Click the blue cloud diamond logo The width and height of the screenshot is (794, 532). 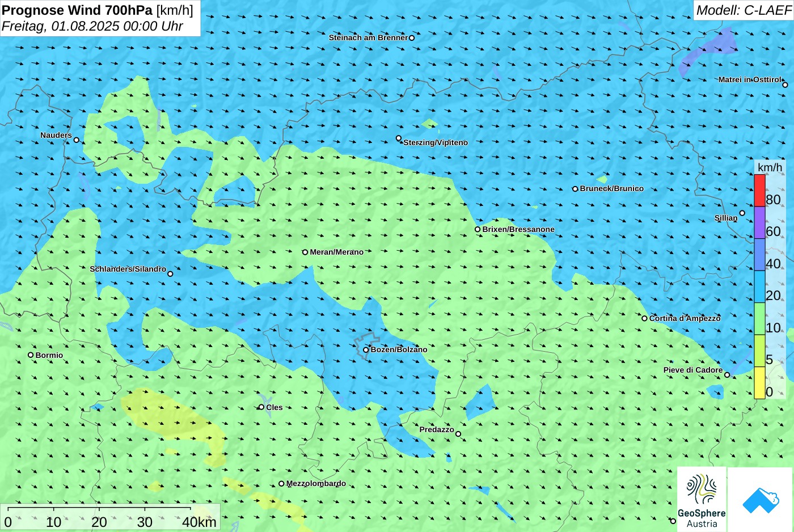[761, 500]
